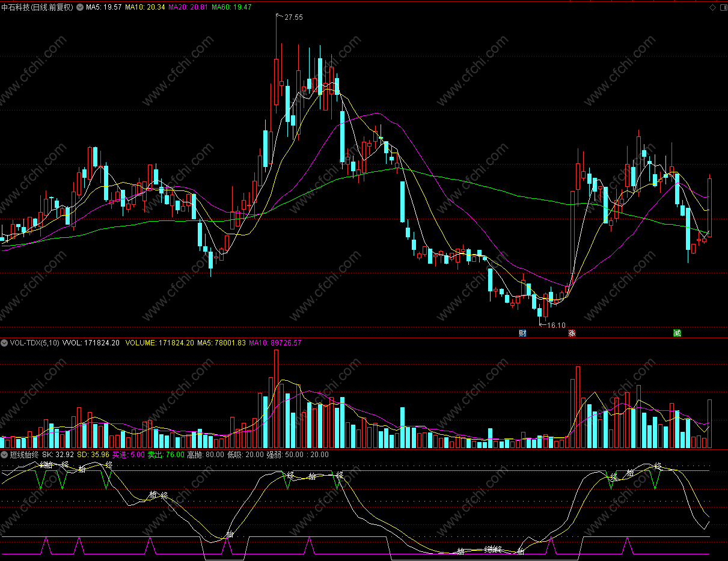Click the 强弱: 50.00 : 20.00 value

tap(298, 455)
